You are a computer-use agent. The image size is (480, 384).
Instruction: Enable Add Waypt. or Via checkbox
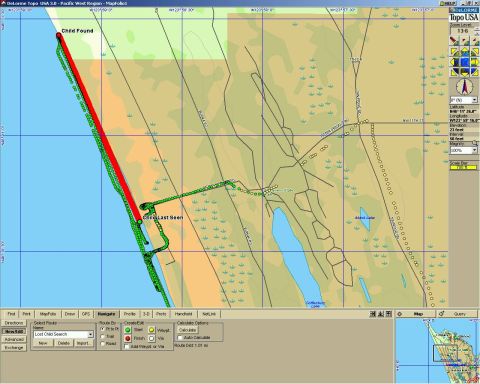(127, 347)
